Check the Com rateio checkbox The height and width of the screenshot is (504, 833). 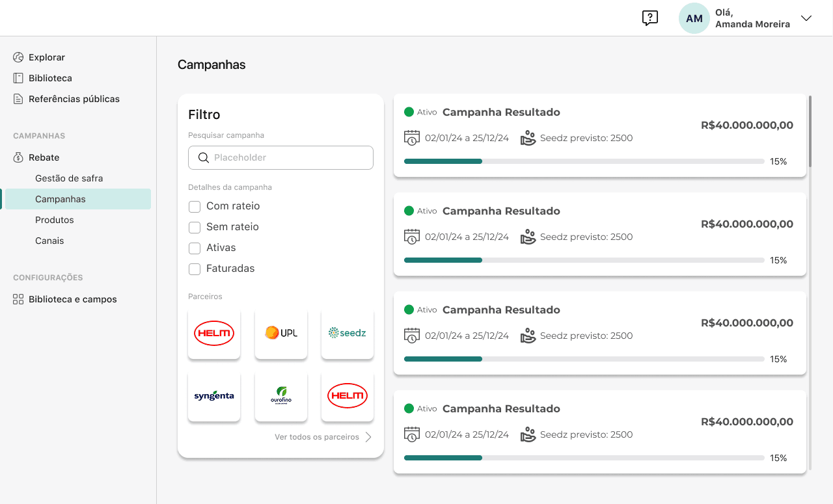tap(194, 207)
